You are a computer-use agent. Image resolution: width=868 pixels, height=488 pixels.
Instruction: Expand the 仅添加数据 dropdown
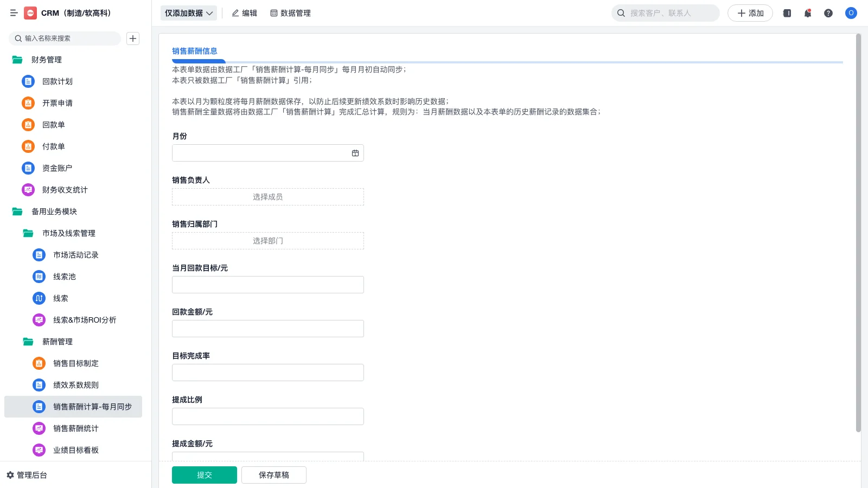pyautogui.click(x=188, y=12)
